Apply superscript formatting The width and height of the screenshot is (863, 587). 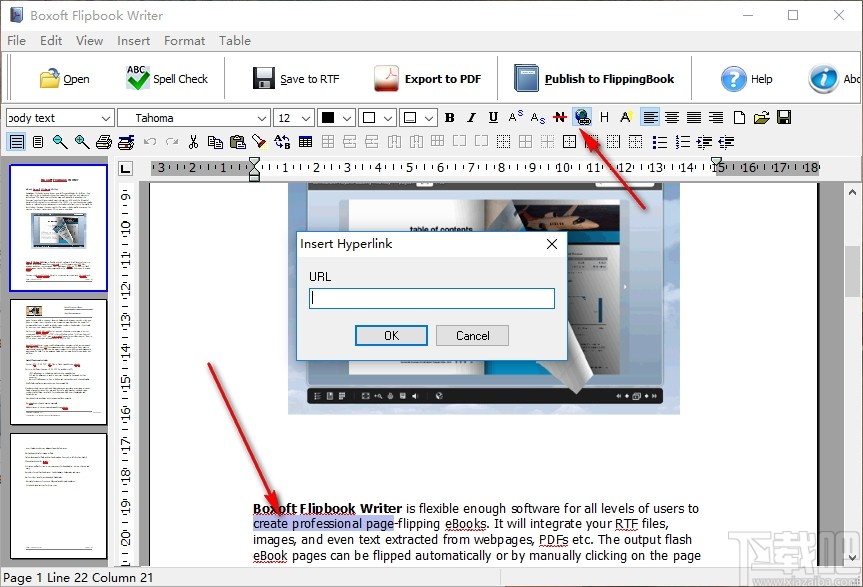coord(513,117)
